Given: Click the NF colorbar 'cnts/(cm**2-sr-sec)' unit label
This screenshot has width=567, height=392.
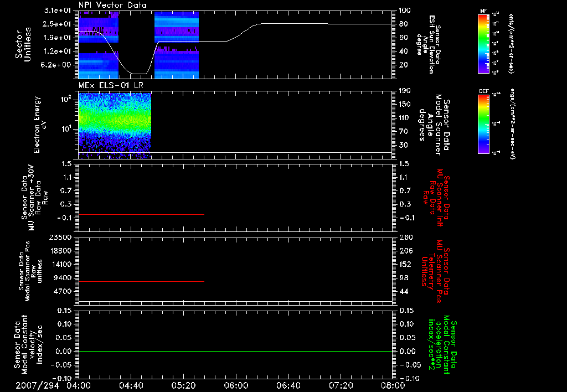Looking at the screenshot, I should pyautogui.click(x=511, y=44).
